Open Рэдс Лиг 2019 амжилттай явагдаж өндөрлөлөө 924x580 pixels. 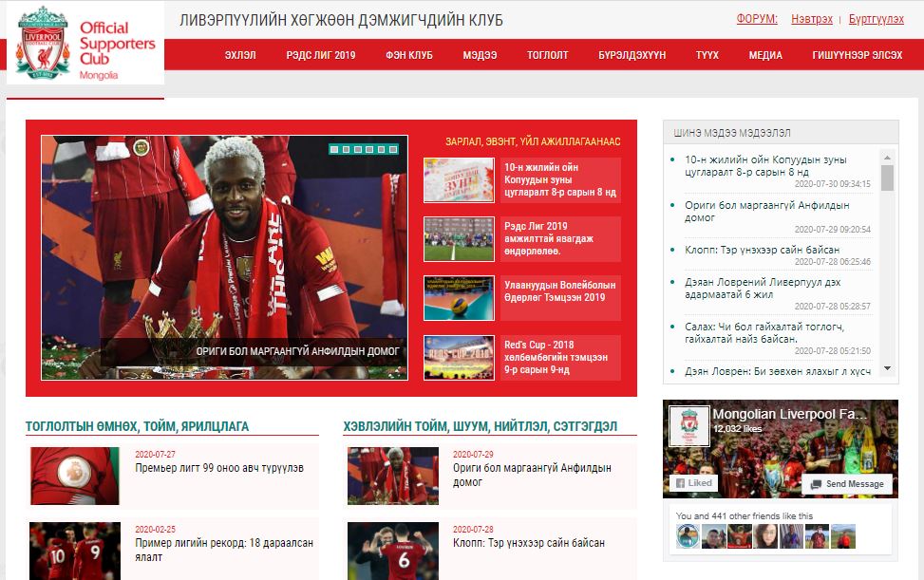[549, 238]
